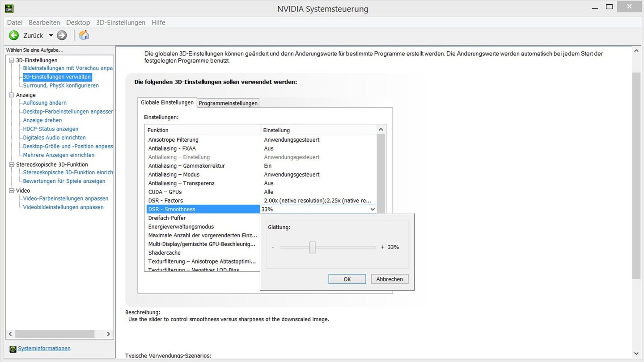Screen dimensions: 644x362
Task: Select the Antialiasing - FXAA row
Action: 262,148
